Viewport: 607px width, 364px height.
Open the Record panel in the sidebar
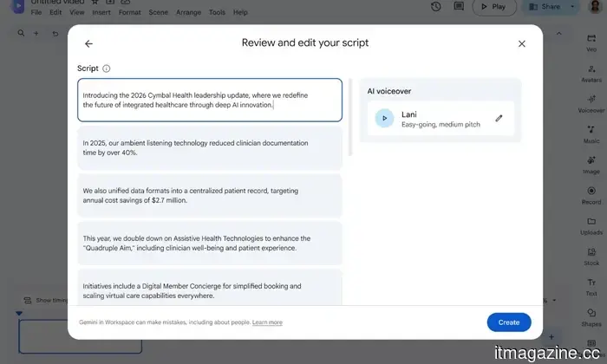591,195
